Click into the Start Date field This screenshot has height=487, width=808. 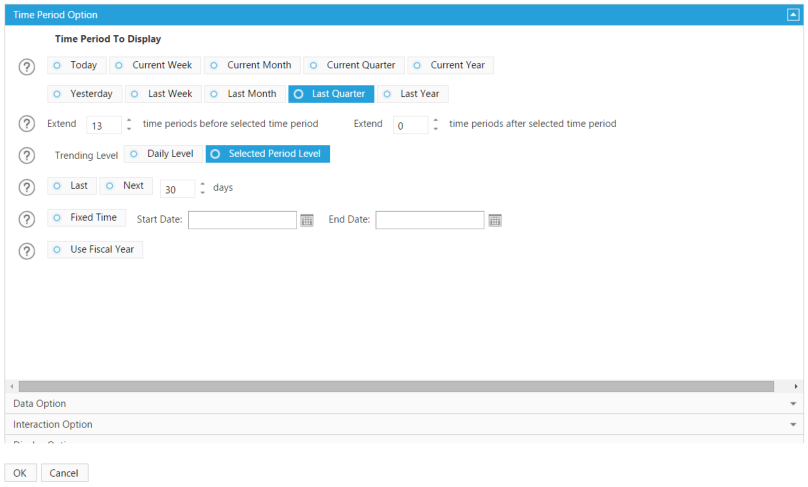[x=242, y=220]
